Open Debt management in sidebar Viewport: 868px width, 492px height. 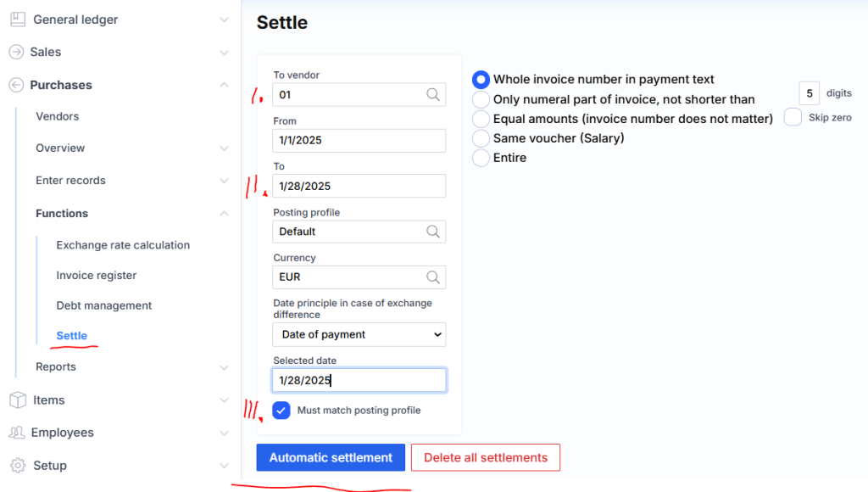(104, 305)
